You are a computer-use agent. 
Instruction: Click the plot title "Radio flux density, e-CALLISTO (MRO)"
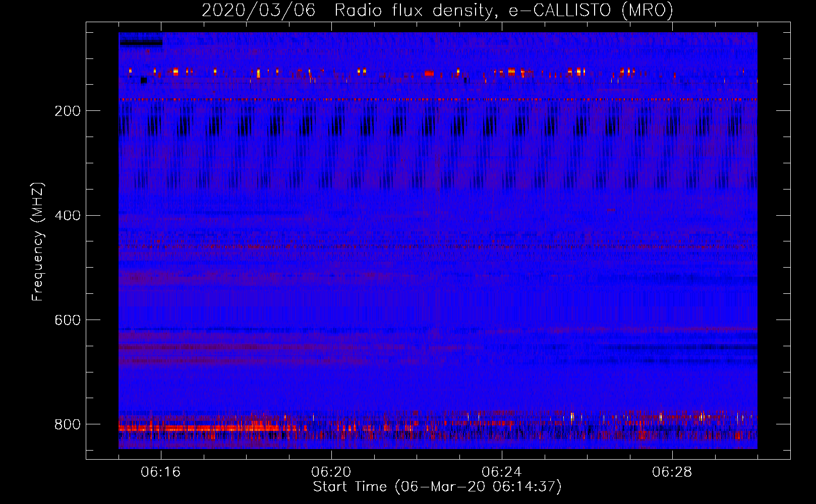click(x=503, y=11)
